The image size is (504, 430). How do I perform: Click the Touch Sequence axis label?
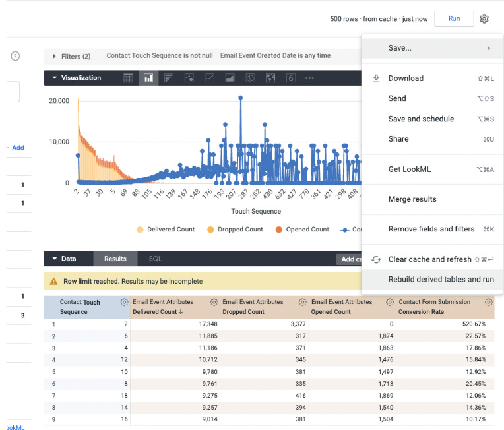click(x=256, y=211)
